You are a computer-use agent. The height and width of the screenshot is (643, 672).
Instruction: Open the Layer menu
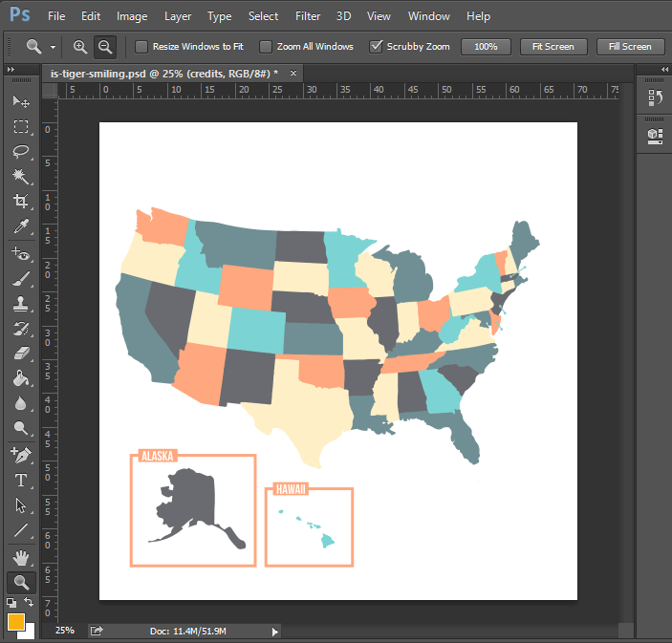178,16
